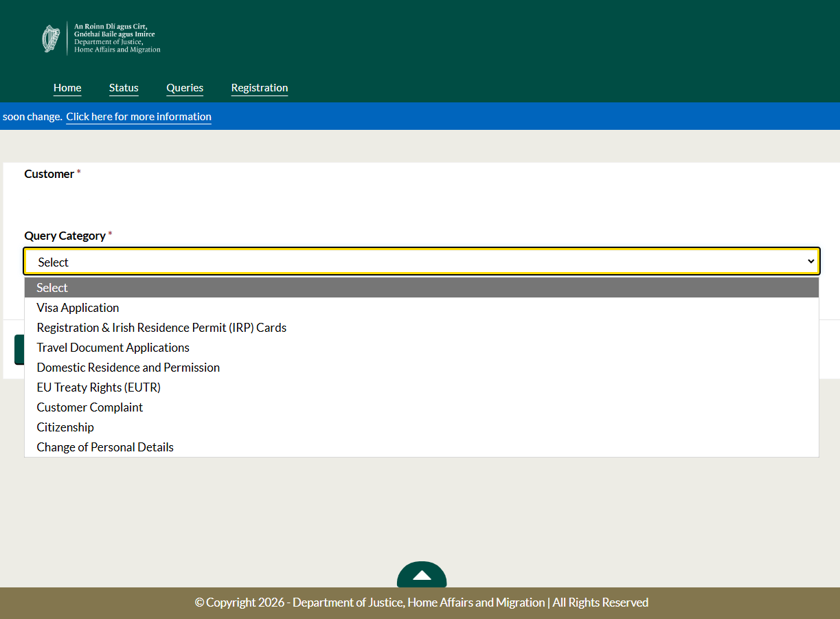This screenshot has height=619, width=840.
Task: Choose the 'Select' placeholder option
Action: tap(422, 288)
